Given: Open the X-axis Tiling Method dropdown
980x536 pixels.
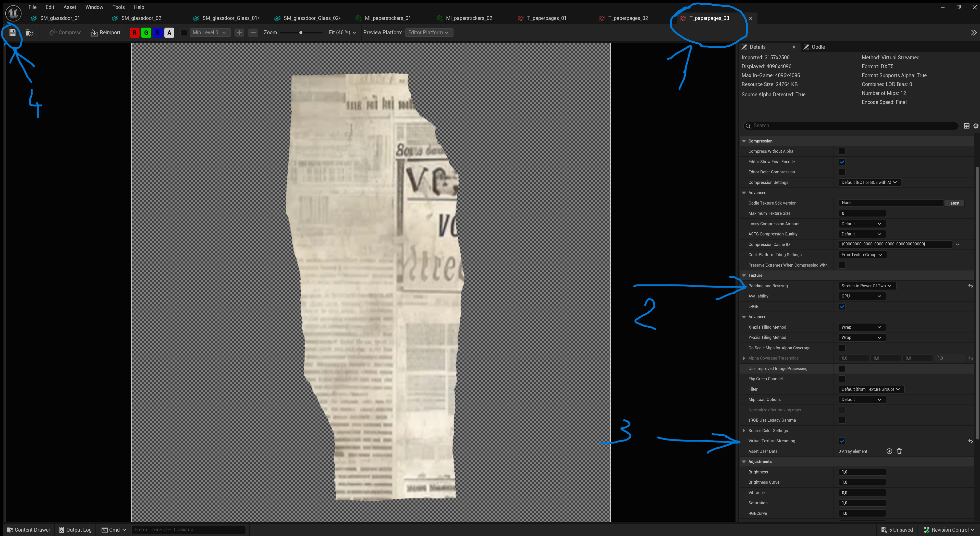Looking at the screenshot, I should [x=861, y=327].
